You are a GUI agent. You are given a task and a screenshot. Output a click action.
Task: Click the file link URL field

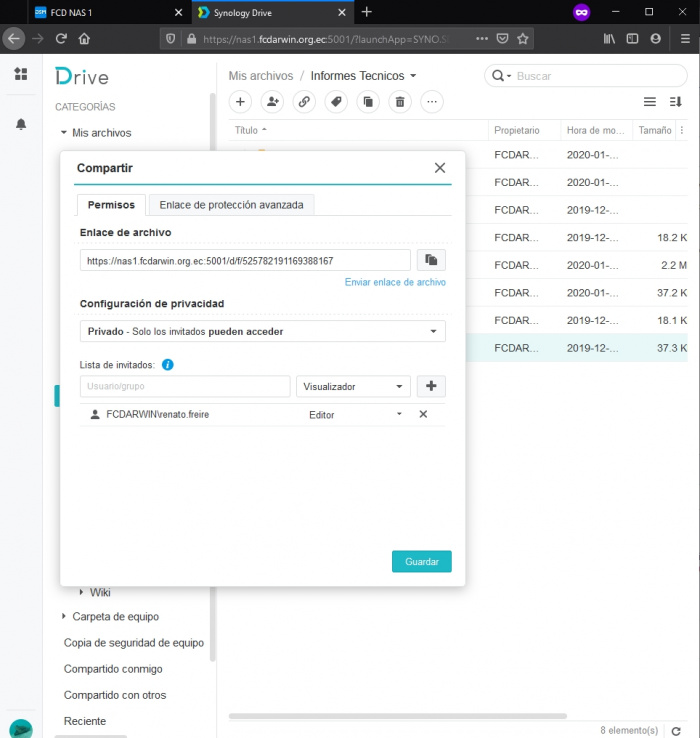click(245, 260)
